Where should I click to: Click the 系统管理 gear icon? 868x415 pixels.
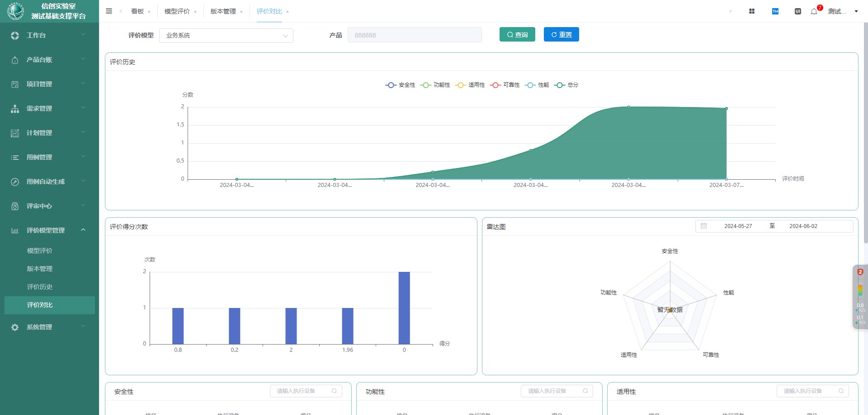point(15,327)
